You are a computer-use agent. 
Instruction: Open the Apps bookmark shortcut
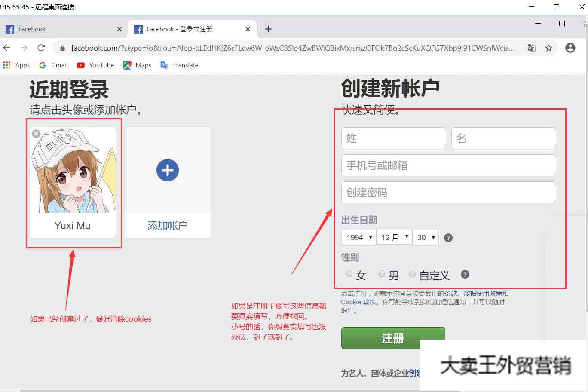coord(16,65)
